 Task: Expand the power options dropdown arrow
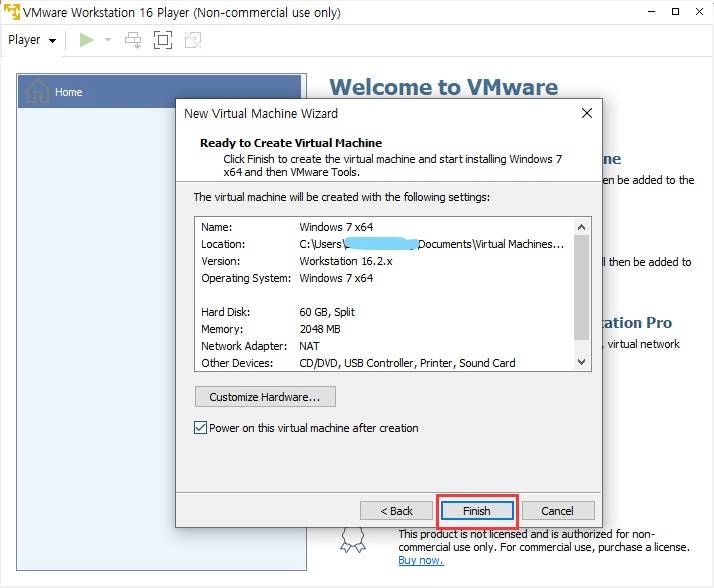click(108, 40)
